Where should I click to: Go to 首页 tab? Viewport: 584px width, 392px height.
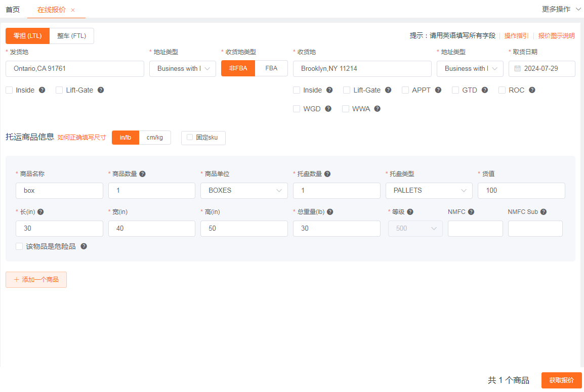13,10
